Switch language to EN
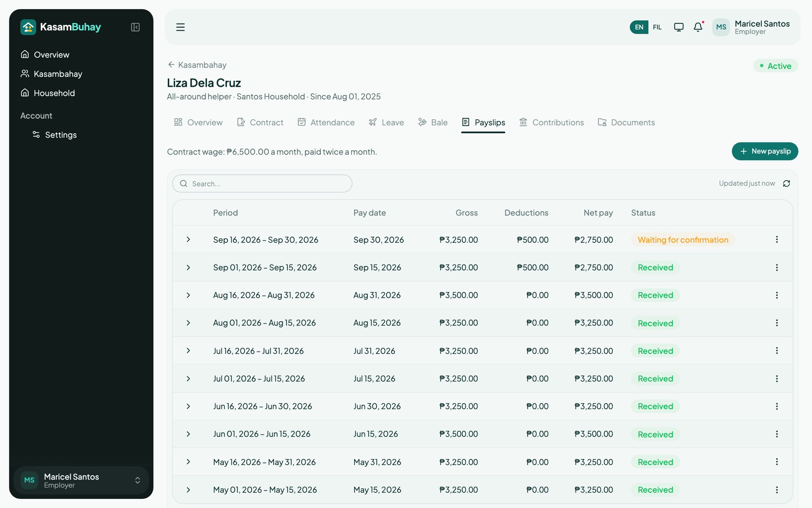Screen dimensions: 812x508 pos(639,27)
